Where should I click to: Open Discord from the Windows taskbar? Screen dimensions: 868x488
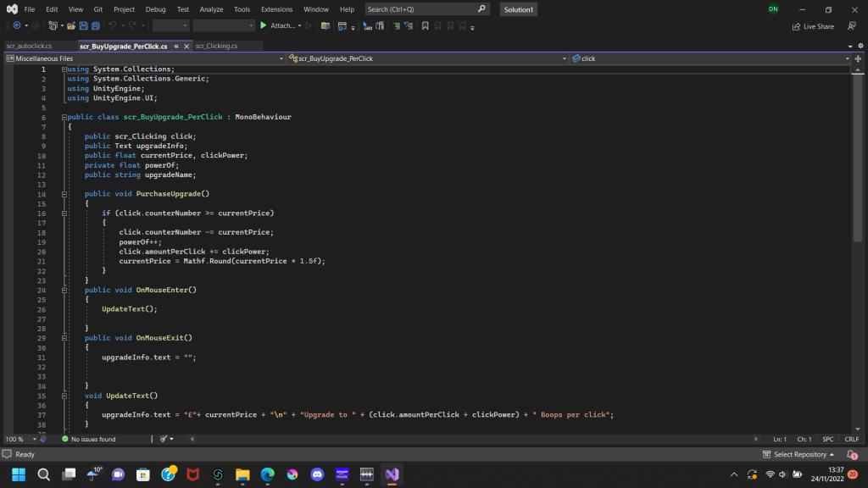click(318, 474)
